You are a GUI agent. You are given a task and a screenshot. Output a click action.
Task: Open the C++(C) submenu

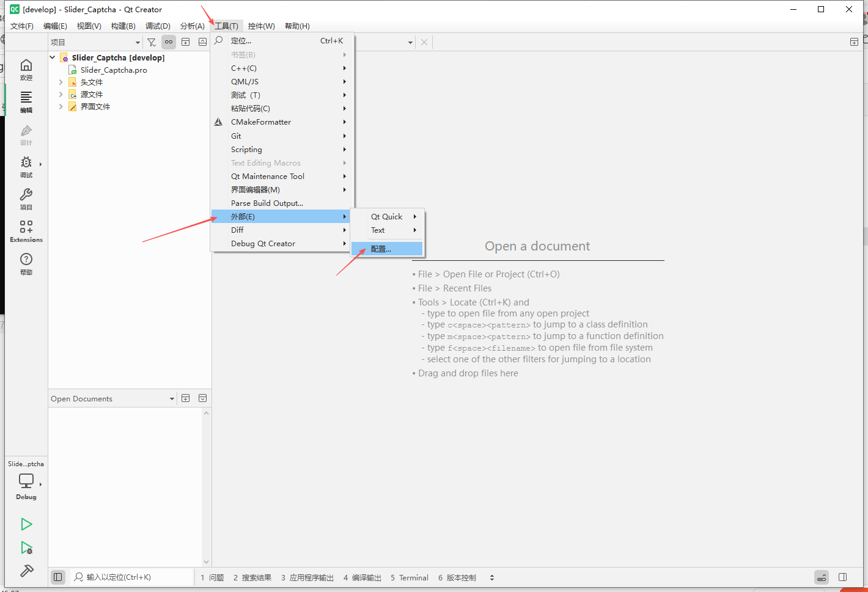click(282, 68)
